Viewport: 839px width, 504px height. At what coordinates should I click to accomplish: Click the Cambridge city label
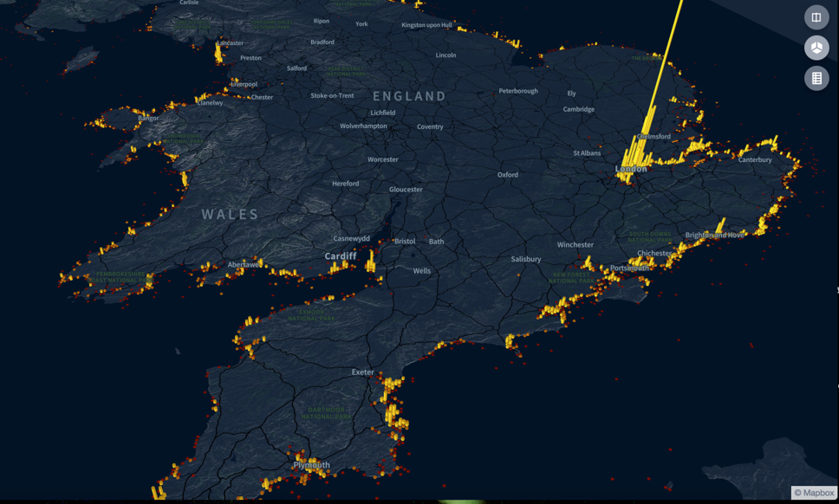click(x=578, y=109)
